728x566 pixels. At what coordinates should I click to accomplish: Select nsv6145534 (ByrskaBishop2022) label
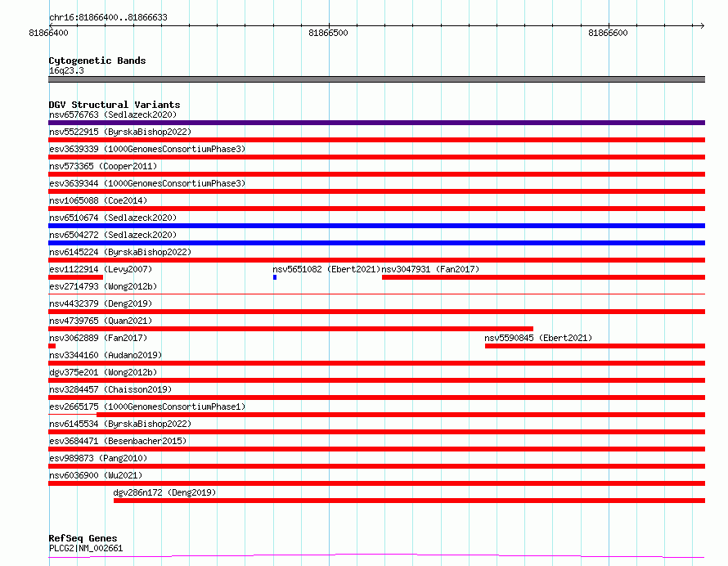(x=120, y=424)
